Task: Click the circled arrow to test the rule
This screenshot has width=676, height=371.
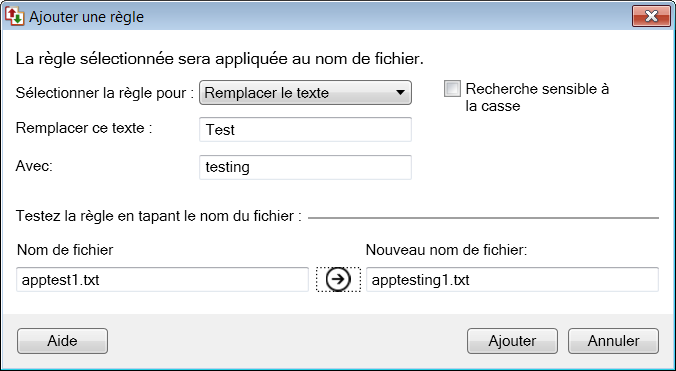Action: pos(338,279)
